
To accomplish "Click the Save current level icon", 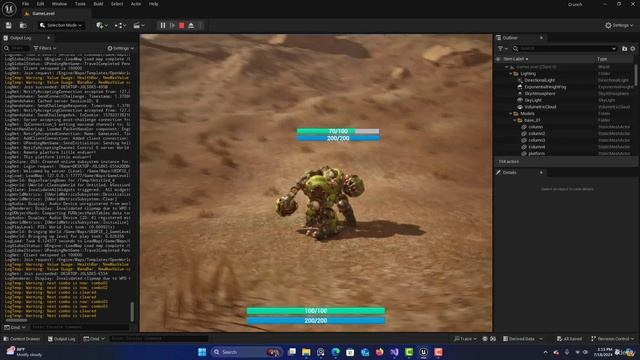I will coord(9,25).
